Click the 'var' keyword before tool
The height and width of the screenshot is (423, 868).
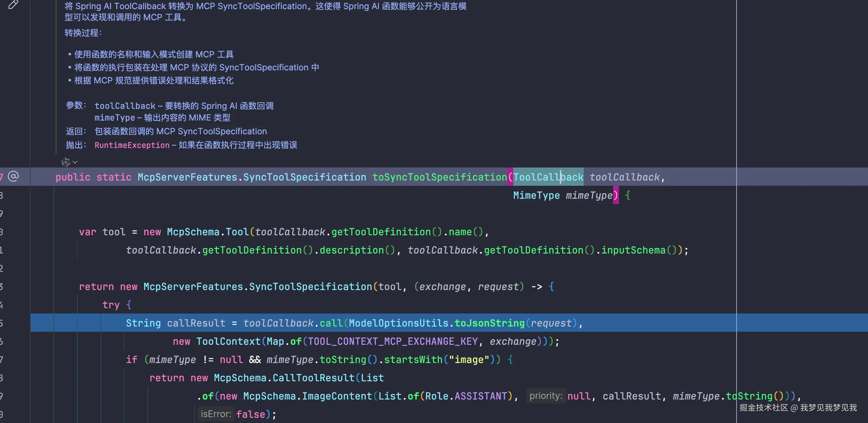click(87, 232)
